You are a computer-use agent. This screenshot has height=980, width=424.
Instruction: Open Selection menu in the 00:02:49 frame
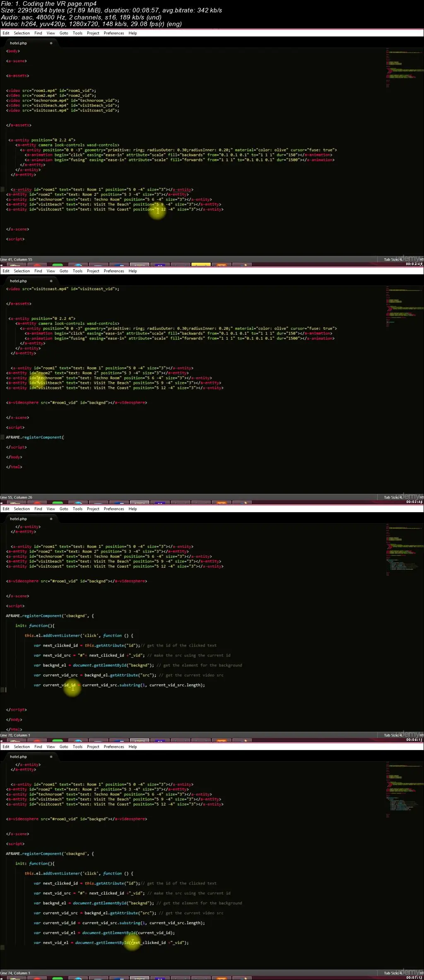coord(22,33)
